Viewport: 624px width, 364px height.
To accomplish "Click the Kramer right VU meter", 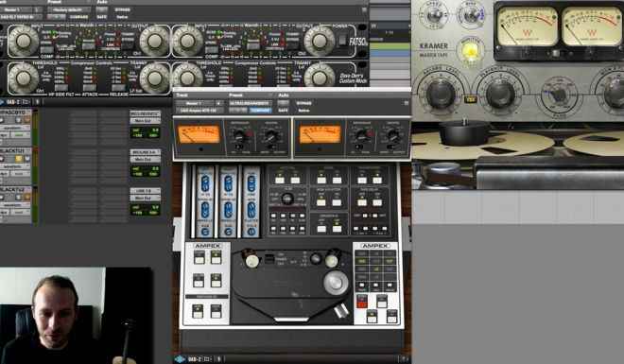I will click(591, 26).
